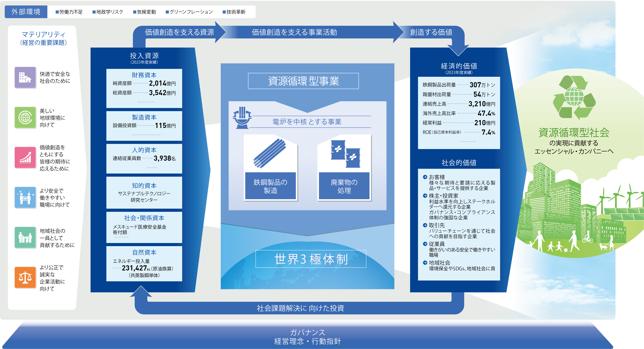Click the 経常利益 210億円 row

coord(459,123)
